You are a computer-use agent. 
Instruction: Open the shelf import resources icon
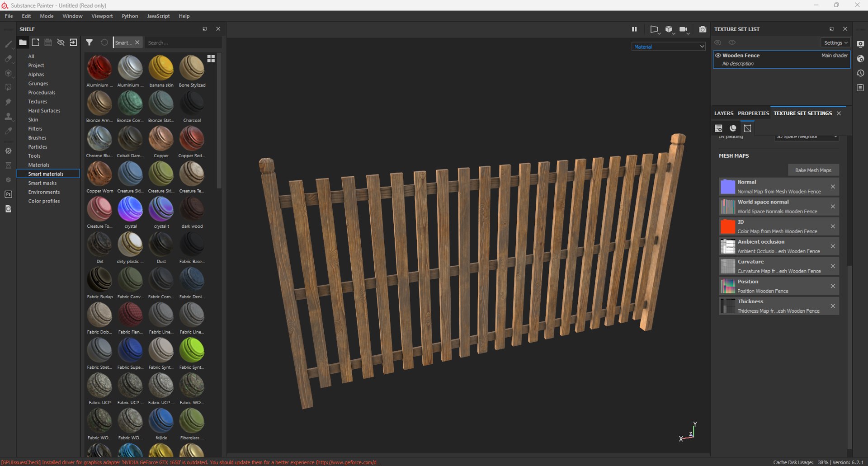[73, 42]
